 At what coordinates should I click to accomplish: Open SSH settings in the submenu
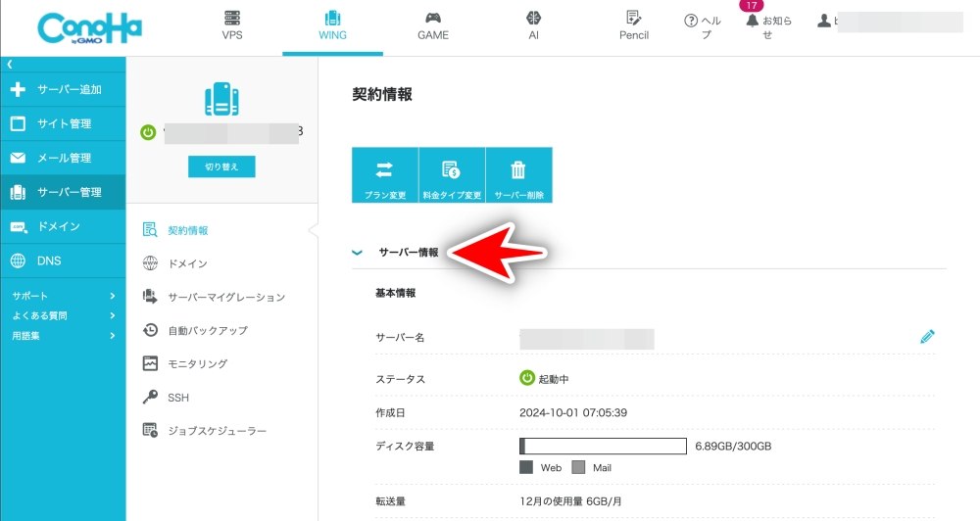click(x=177, y=398)
